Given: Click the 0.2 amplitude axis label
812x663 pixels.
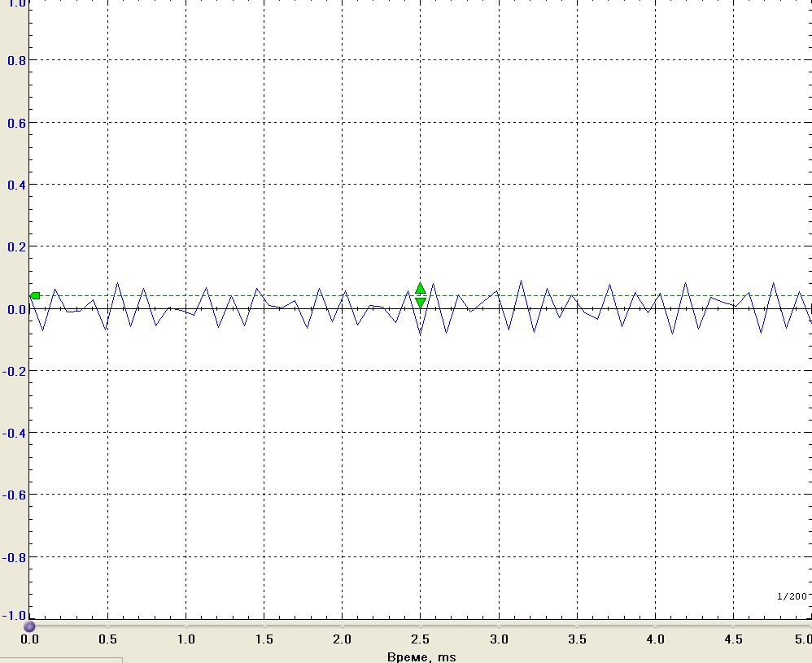Looking at the screenshot, I should pyautogui.click(x=16, y=247).
